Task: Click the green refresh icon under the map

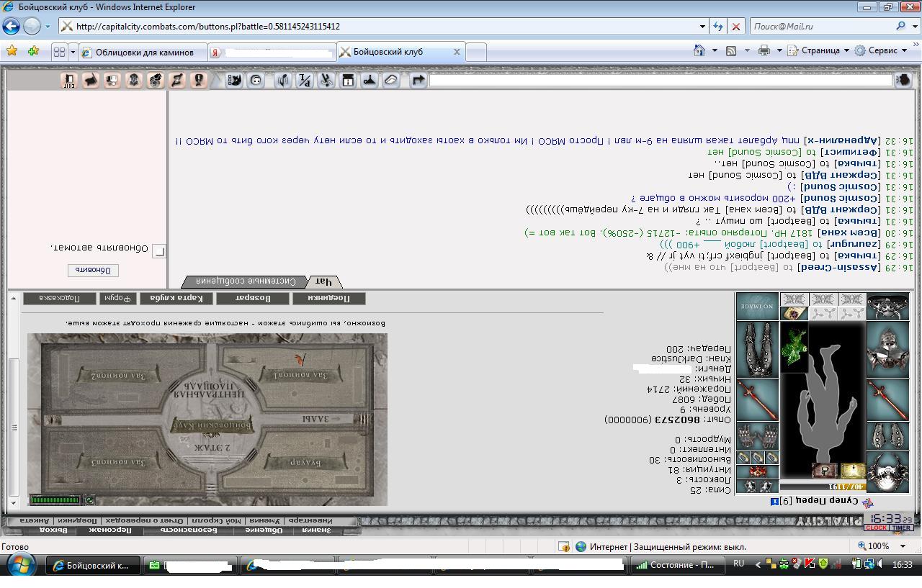Action: pyautogui.click(x=89, y=499)
